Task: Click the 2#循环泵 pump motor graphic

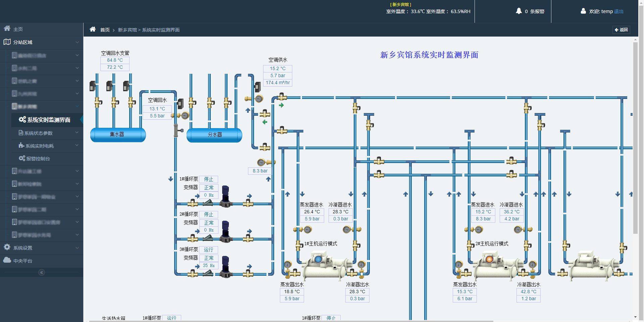Action: pos(226,231)
